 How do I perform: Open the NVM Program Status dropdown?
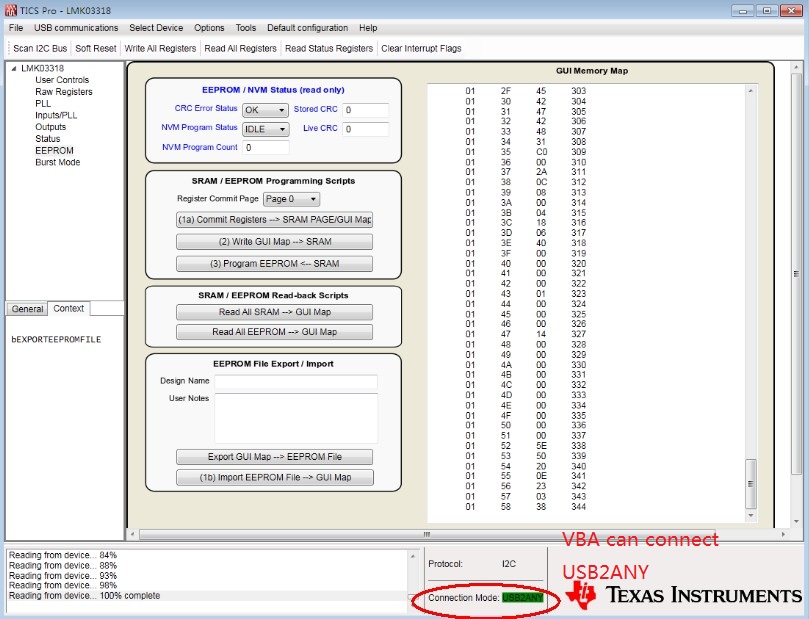point(266,129)
